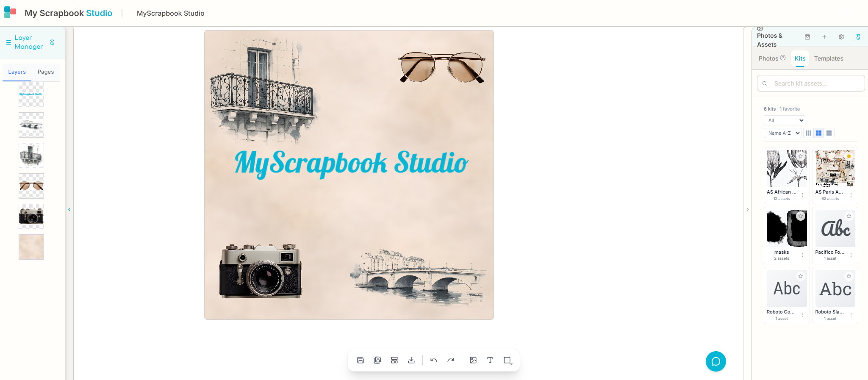The height and width of the screenshot is (380, 868).
Task: Favorite the masks kit star
Action: [801, 216]
